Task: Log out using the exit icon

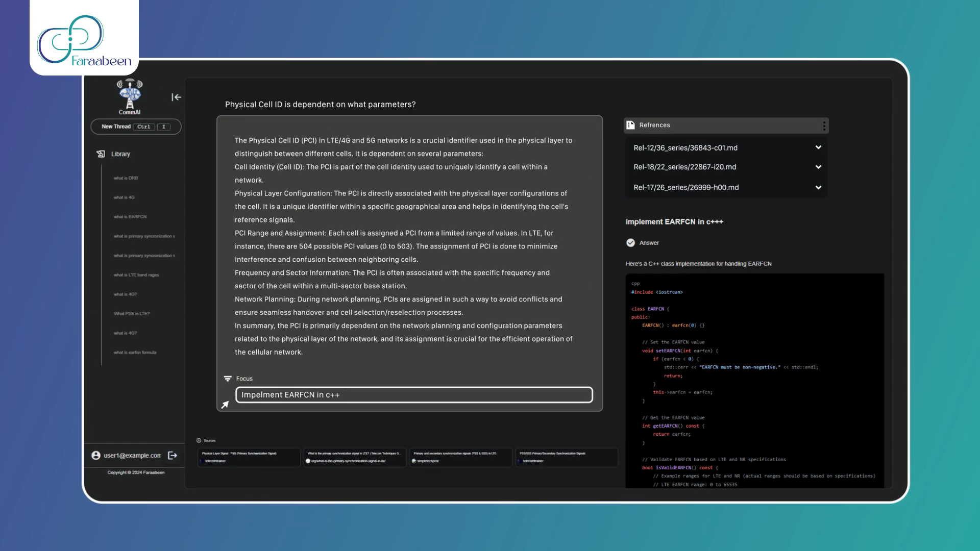Action: 173,456
